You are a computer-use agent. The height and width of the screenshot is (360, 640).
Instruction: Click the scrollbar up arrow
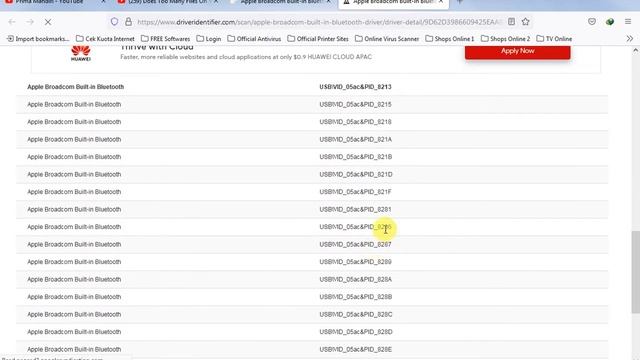(x=636, y=51)
